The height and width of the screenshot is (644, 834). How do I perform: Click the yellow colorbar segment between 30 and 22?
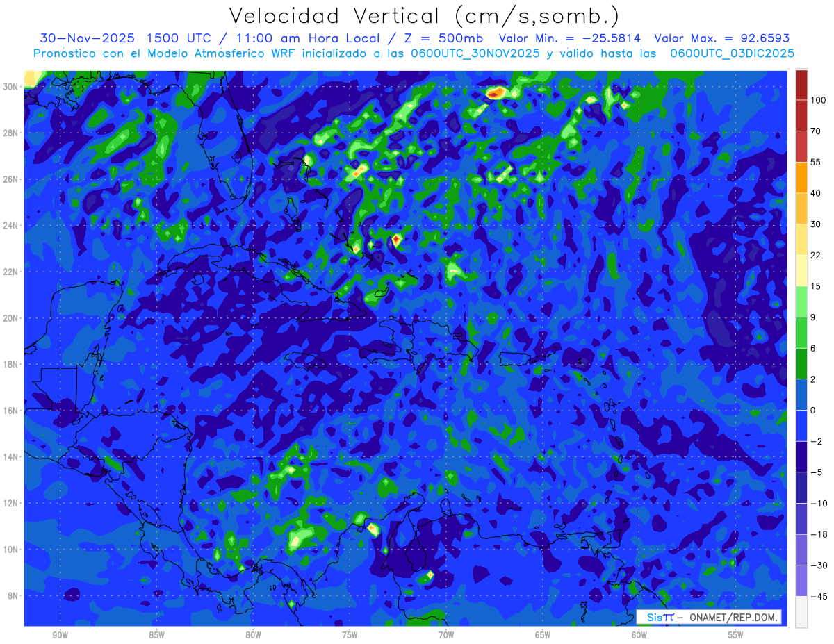[801, 240]
